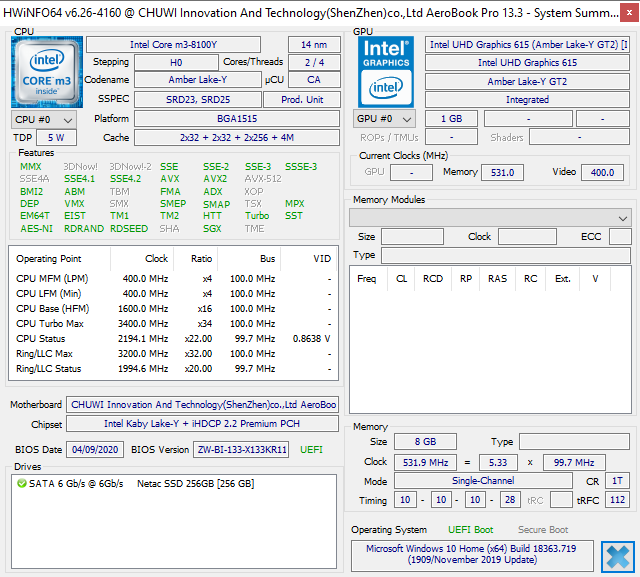
Task: Click the Intel Core m3 logo
Action: (47, 72)
